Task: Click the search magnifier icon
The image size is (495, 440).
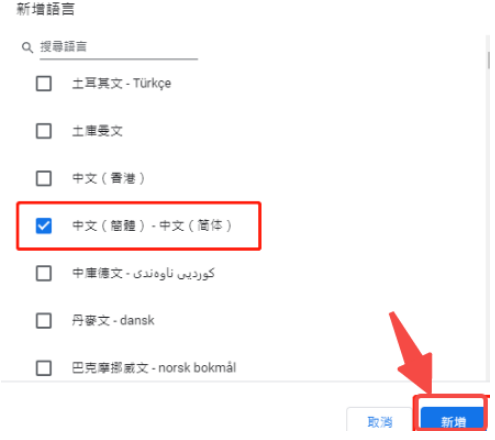Action: pos(27,47)
